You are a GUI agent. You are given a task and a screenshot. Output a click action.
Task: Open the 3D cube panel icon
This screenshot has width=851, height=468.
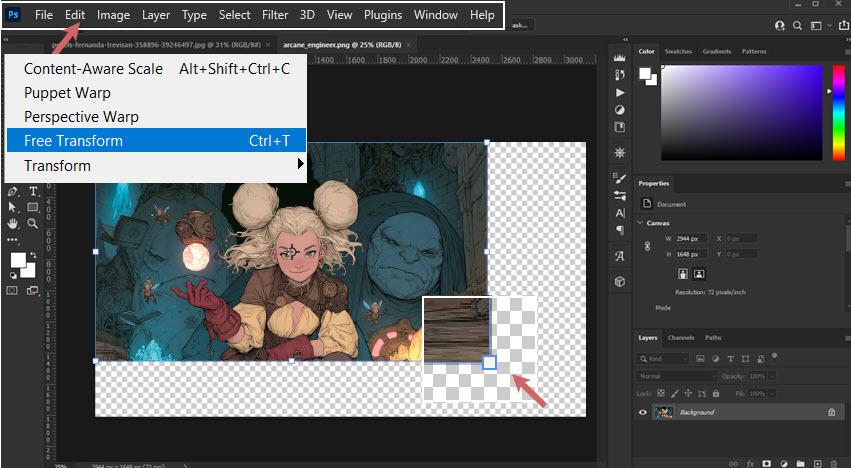[619, 281]
